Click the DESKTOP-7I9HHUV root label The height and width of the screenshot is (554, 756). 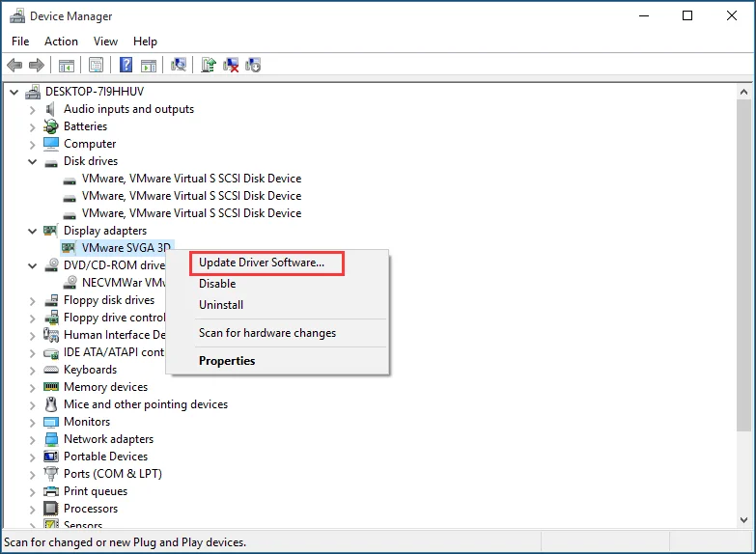[x=95, y=92]
